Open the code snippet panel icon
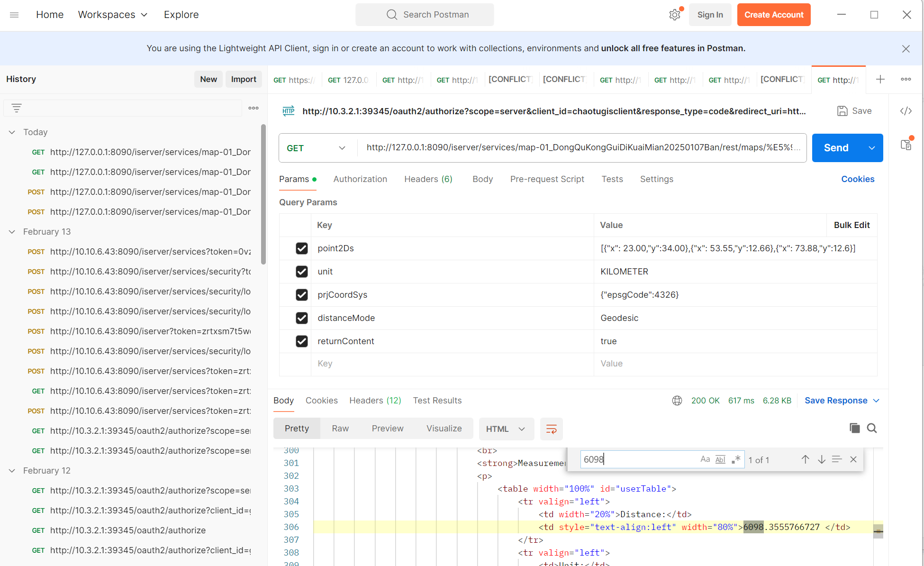Screen dimensions: 924x566 coord(906,111)
